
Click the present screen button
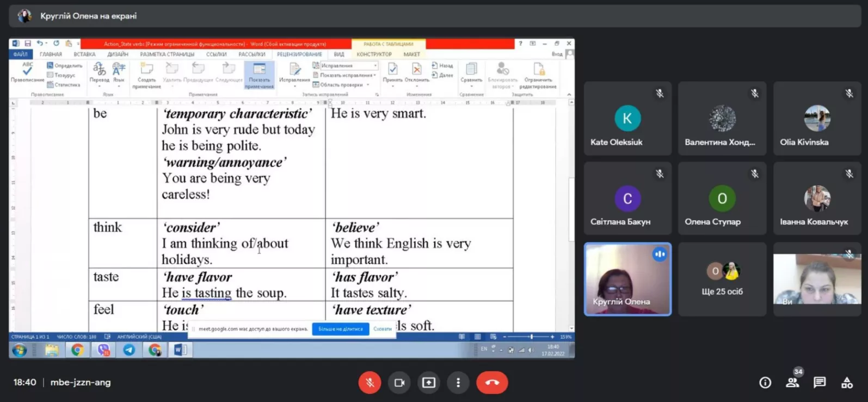pos(429,383)
